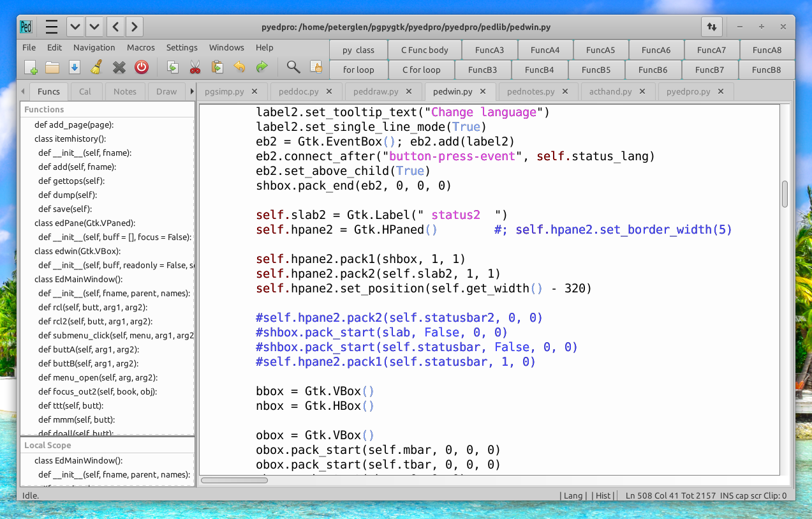
Task: Click the up-down arrows button in header
Action: click(x=711, y=27)
